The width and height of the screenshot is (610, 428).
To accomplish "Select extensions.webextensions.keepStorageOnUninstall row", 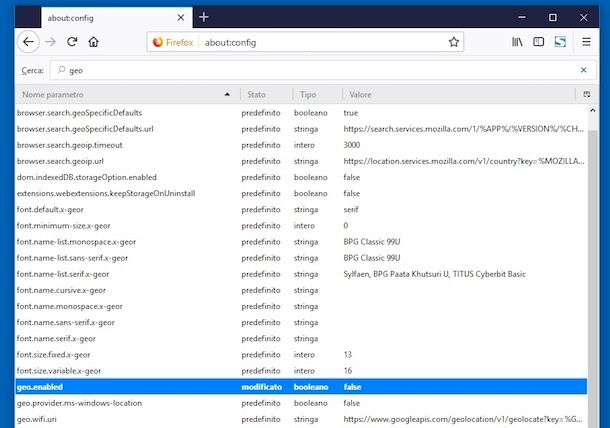I will point(301,193).
